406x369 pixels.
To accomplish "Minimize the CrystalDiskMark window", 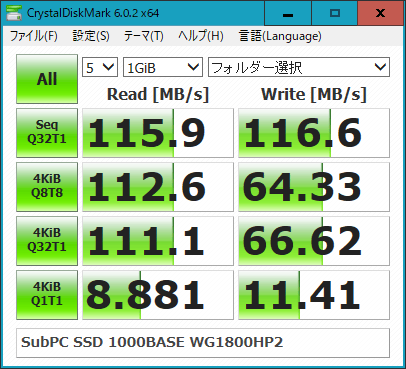I will [288, 13].
